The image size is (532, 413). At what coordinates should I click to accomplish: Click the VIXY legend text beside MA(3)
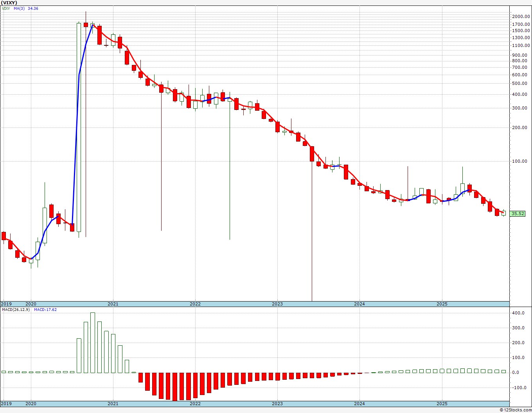pos(6,8)
